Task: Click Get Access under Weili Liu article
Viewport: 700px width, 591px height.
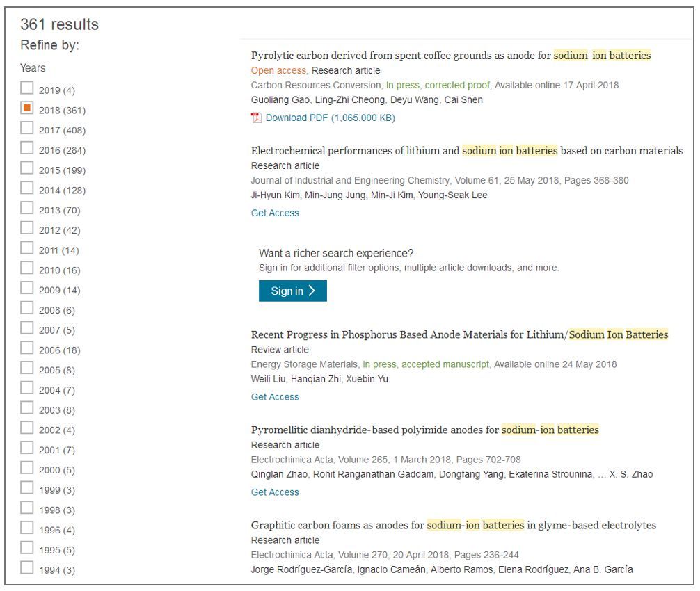Action: pyautogui.click(x=275, y=397)
